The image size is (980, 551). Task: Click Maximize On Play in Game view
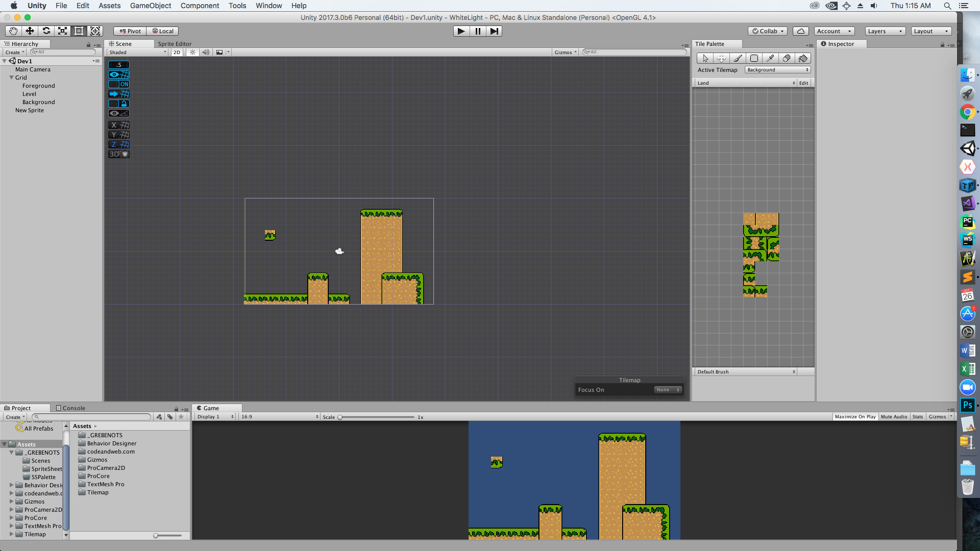(x=855, y=417)
